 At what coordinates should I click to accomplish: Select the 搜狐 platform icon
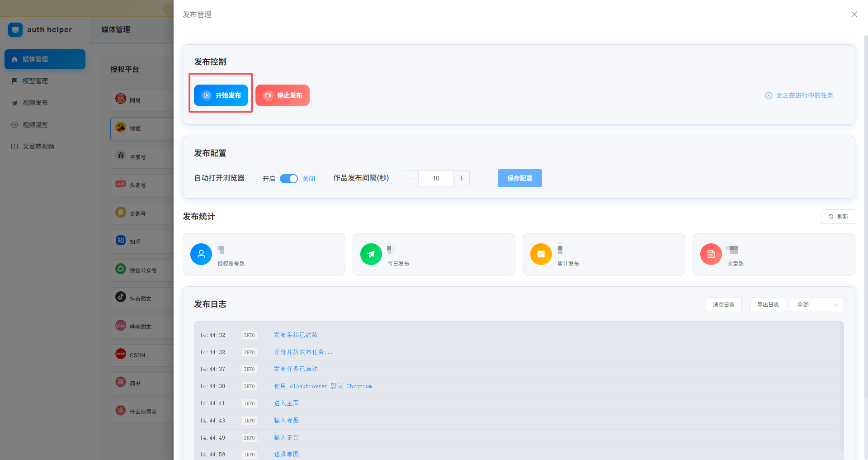(x=121, y=127)
